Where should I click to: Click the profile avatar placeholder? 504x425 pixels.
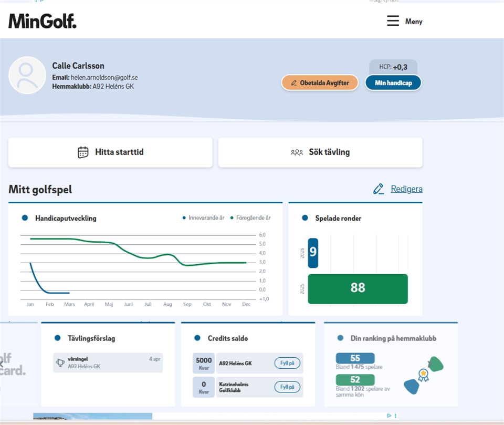point(27,76)
